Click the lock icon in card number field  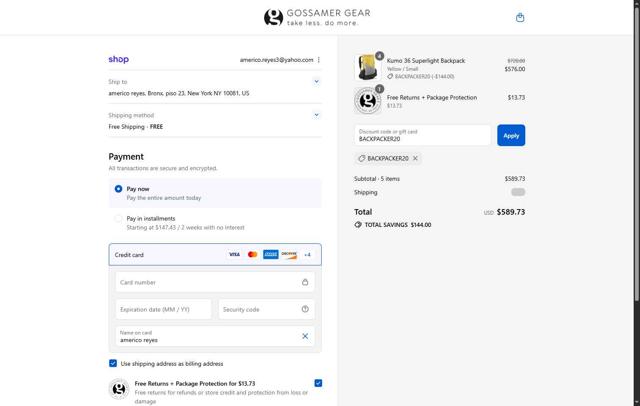(305, 282)
